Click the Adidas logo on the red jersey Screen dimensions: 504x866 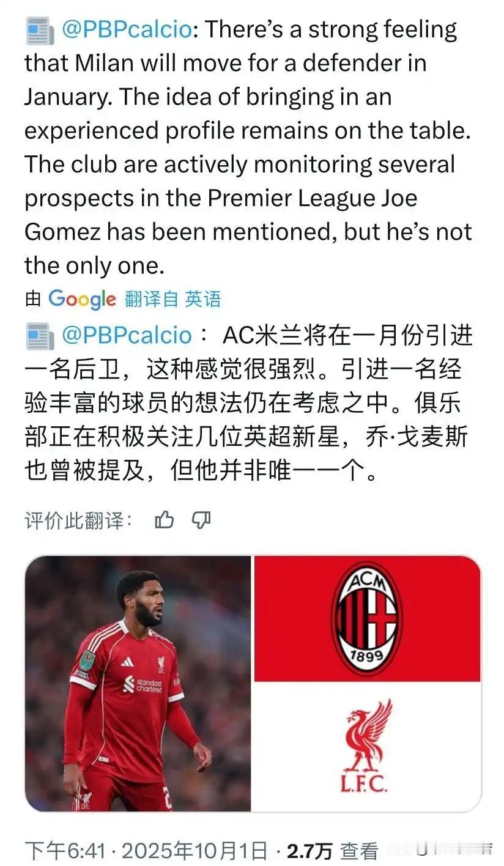pos(127,662)
